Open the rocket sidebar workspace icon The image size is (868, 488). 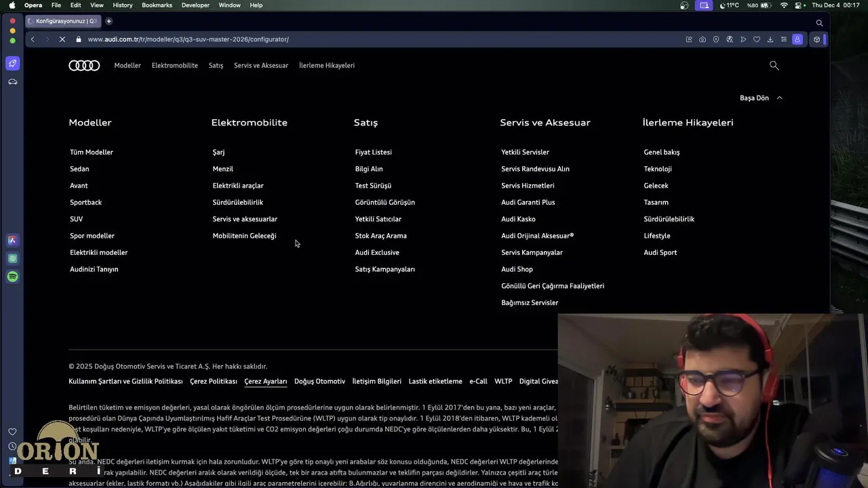[x=12, y=64]
